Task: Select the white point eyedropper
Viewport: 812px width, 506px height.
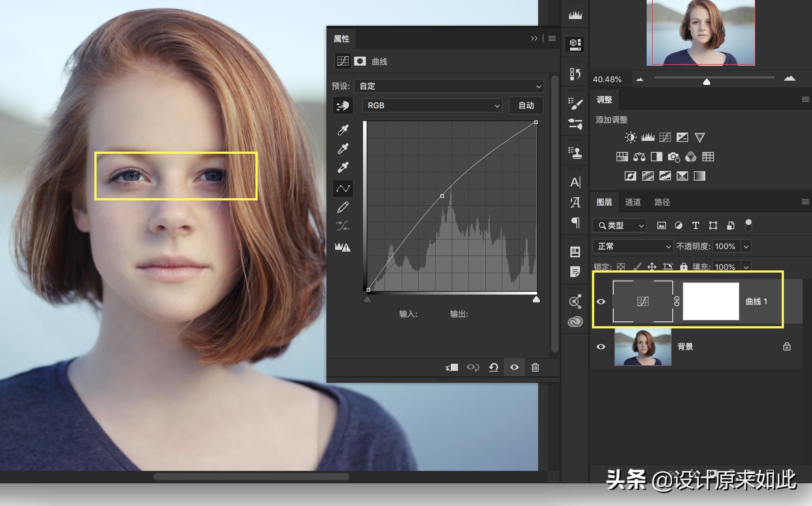Action: pyautogui.click(x=343, y=167)
